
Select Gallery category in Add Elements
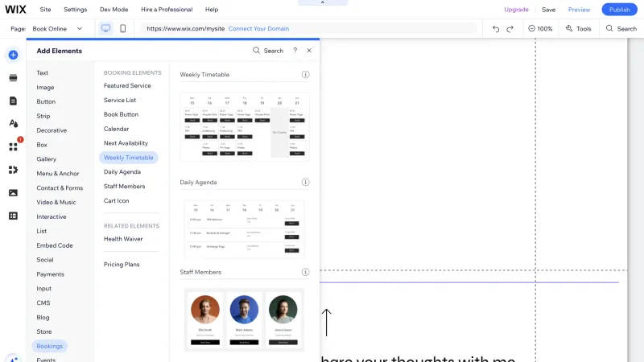pyautogui.click(x=47, y=158)
